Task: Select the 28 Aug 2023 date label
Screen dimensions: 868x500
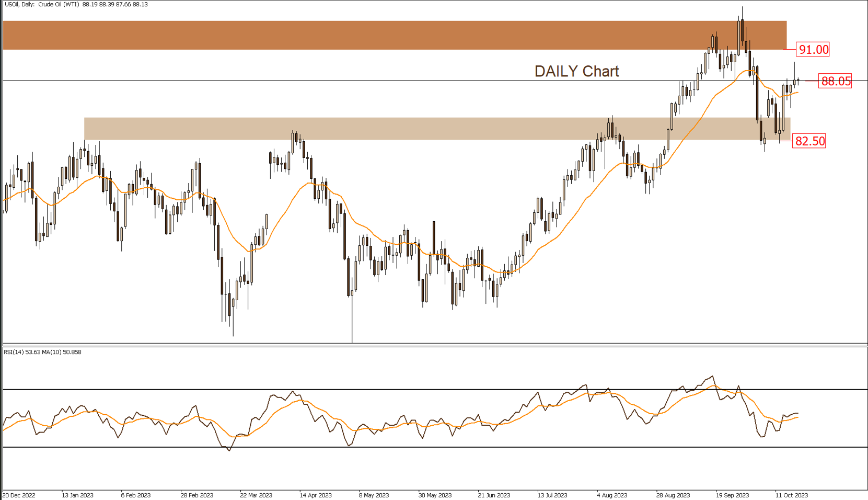Action: (x=673, y=495)
